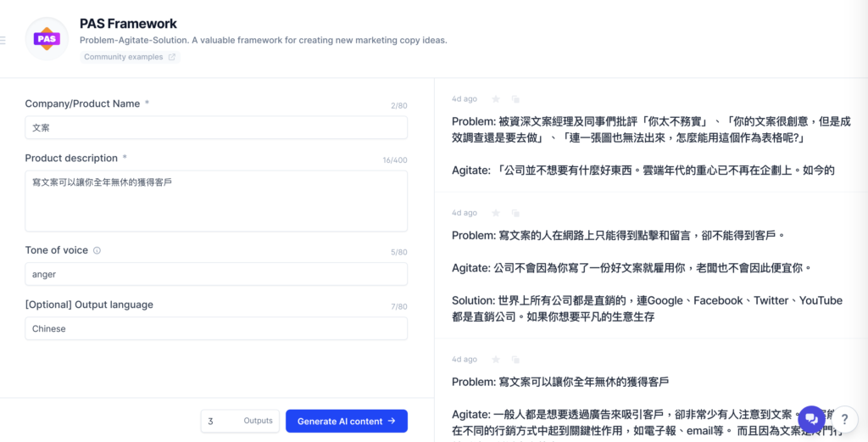Click Generate AI content button
The width and height of the screenshot is (868, 442).
click(x=346, y=421)
